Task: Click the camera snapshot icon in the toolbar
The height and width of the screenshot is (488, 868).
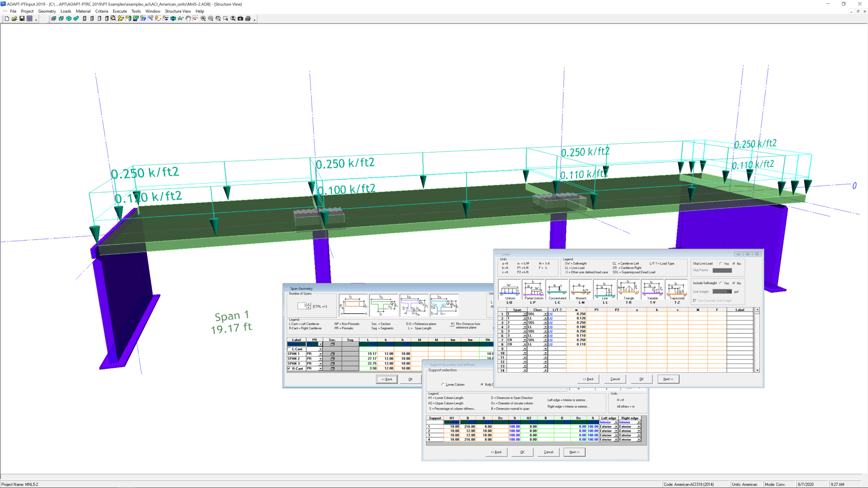Action: click(x=241, y=19)
